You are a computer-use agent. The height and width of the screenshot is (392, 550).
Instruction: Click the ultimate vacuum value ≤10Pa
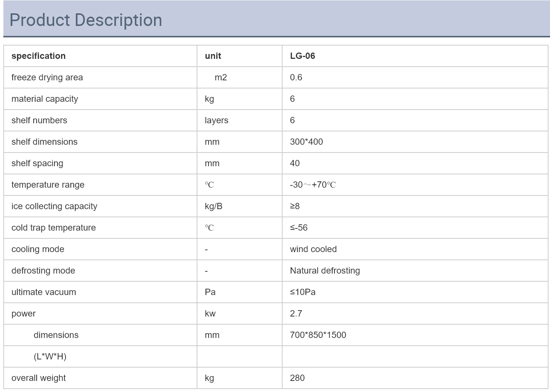point(303,292)
